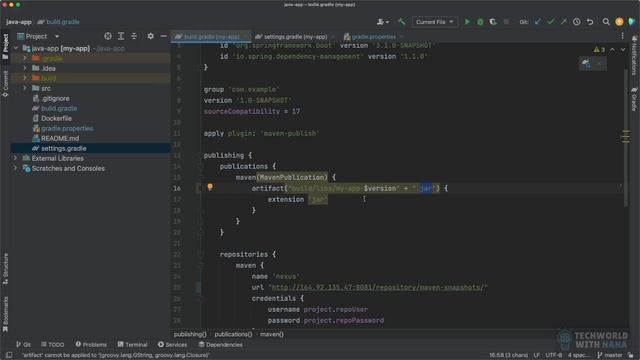This screenshot has width=640, height=360.
Task: Click the LF line separator in status bar
Action: coord(536,355)
